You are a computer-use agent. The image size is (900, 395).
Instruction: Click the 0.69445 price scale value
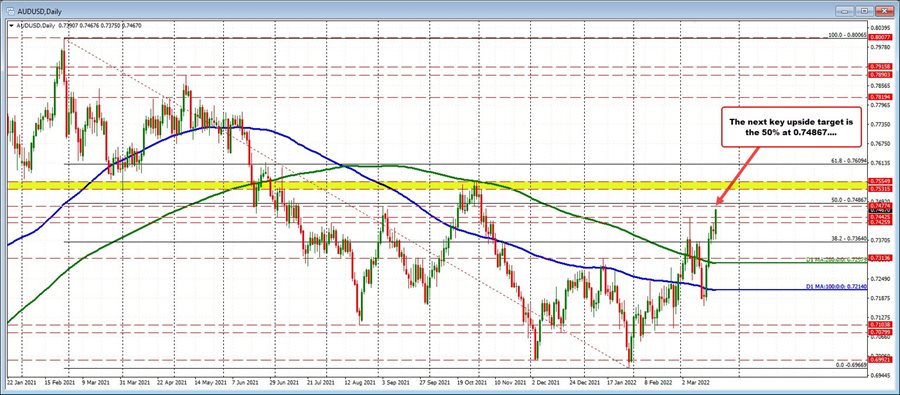(879, 374)
